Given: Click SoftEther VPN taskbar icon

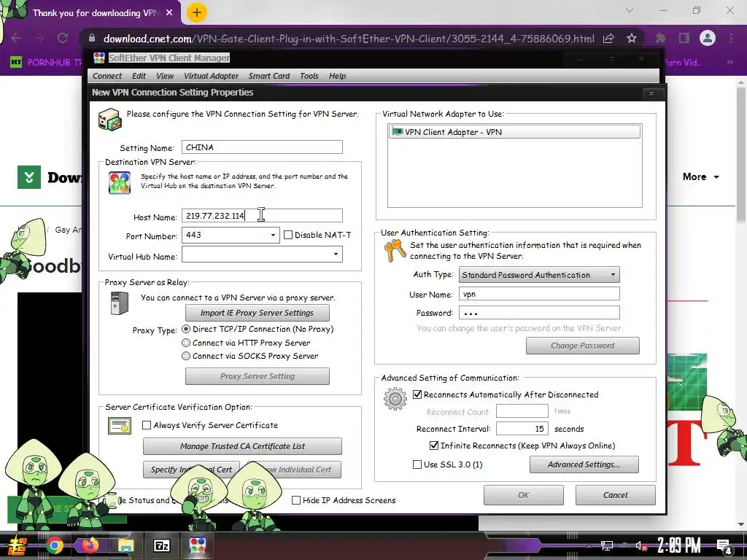Looking at the screenshot, I should [x=197, y=545].
